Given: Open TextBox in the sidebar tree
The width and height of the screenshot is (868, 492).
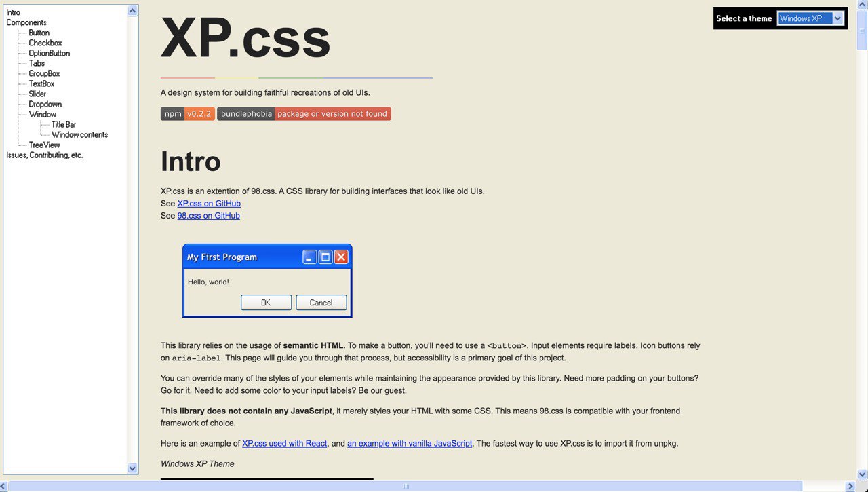Looking at the screenshot, I should coord(41,83).
